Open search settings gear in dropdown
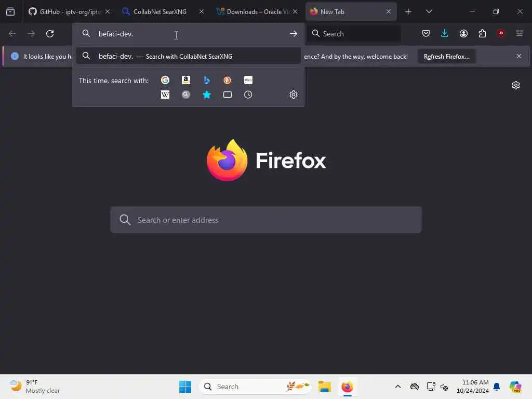This screenshot has width=532, height=399. [294, 95]
